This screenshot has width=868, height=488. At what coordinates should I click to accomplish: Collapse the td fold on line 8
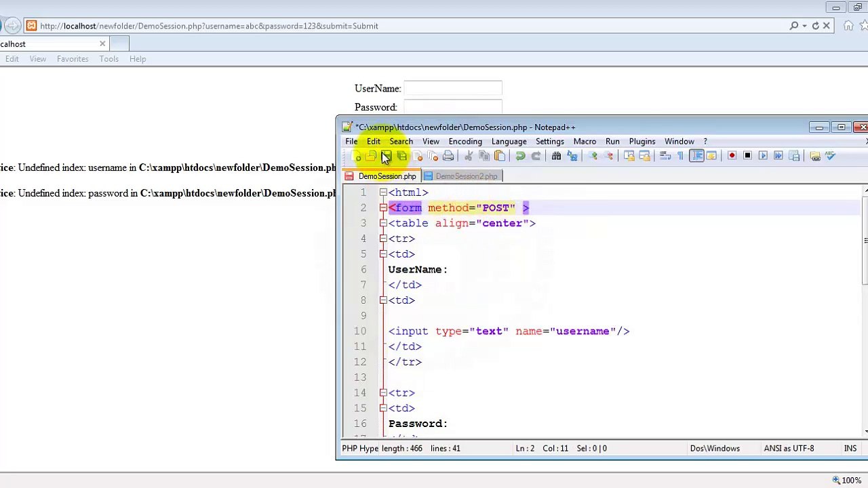click(x=383, y=300)
